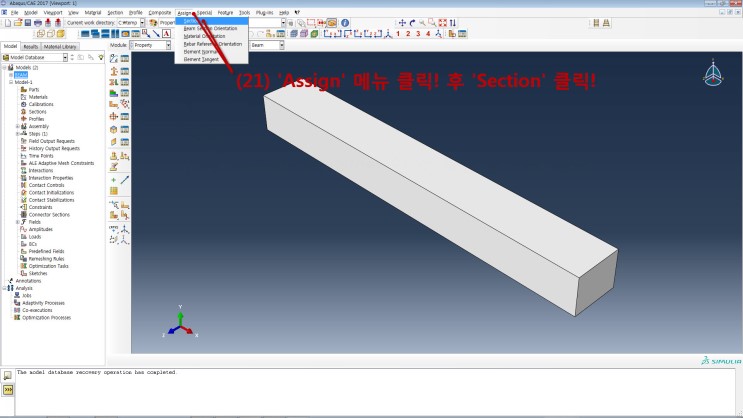
Task: Click the context-sensitive help arrow icon
Action: [x=297, y=13]
